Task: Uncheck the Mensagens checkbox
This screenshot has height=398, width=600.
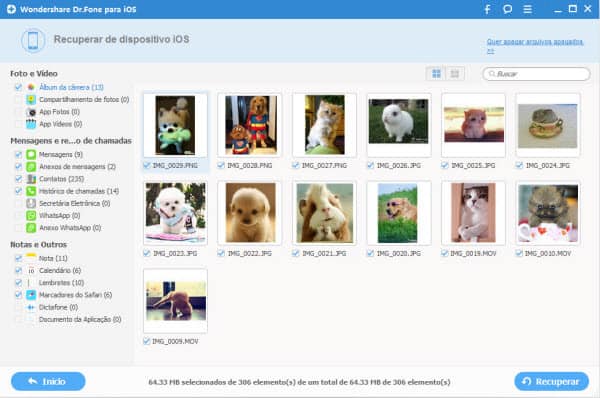Action: coord(18,155)
